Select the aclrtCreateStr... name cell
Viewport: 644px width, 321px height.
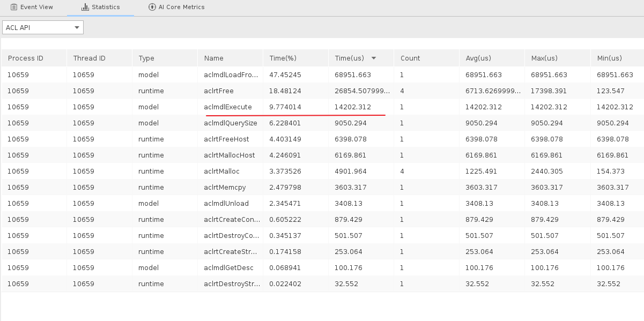231,252
